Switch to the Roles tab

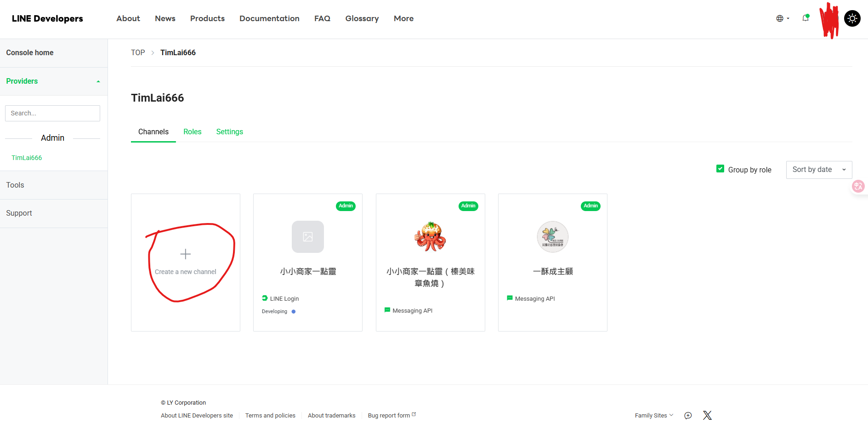192,132
